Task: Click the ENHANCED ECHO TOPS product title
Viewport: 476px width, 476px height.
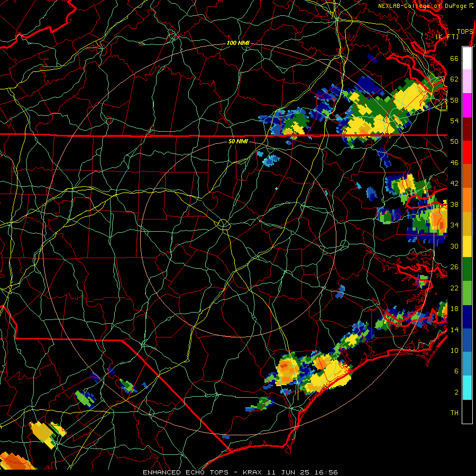Action: click(186, 472)
